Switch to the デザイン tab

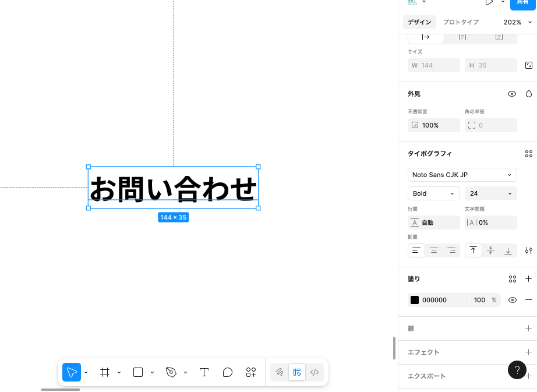[x=419, y=22]
